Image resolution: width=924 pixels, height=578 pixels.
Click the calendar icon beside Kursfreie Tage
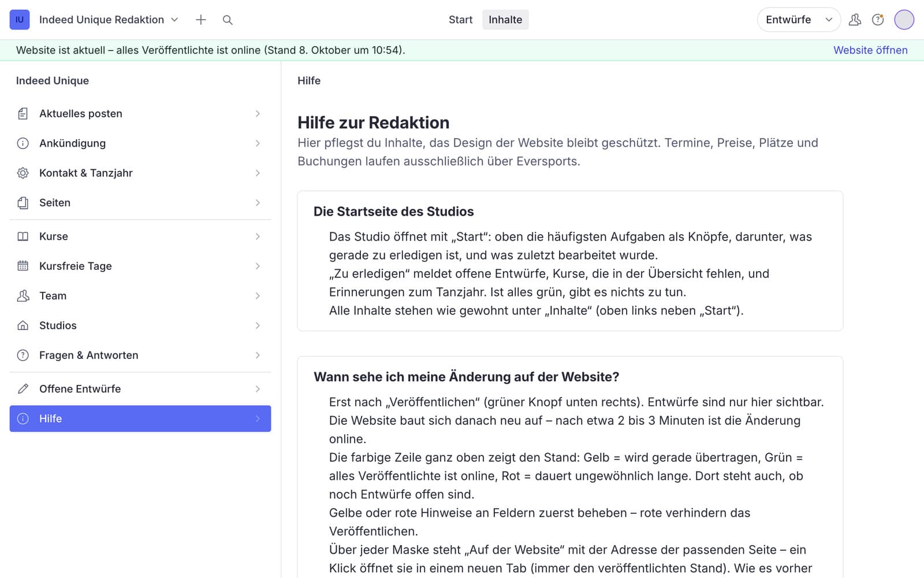[x=23, y=266]
